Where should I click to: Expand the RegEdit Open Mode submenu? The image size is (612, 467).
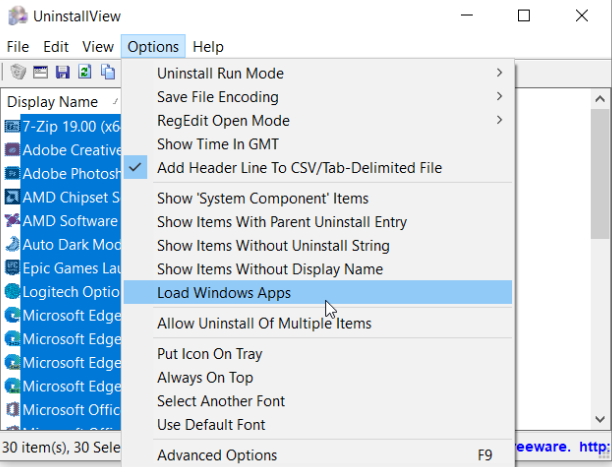318,121
